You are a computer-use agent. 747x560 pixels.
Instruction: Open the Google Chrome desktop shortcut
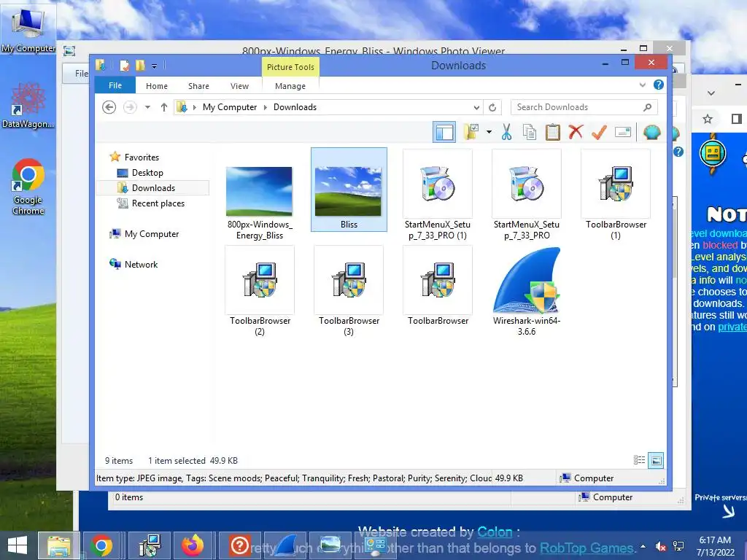pyautogui.click(x=28, y=187)
